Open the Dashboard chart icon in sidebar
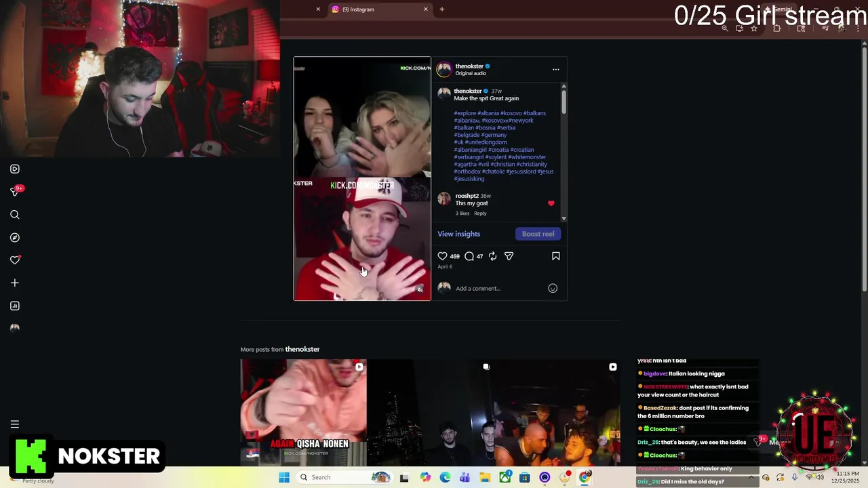Screen dimensions: 868x488 tap(15, 306)
